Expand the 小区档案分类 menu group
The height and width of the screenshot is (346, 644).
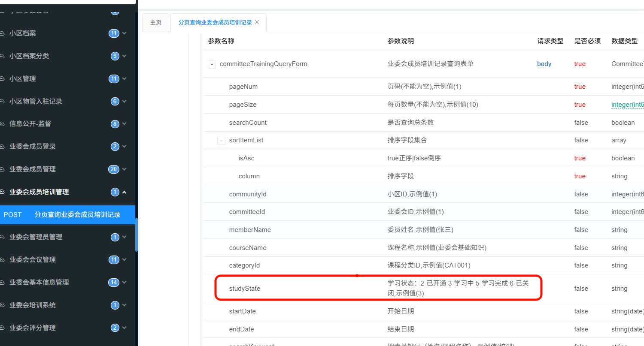click(125, 56)
